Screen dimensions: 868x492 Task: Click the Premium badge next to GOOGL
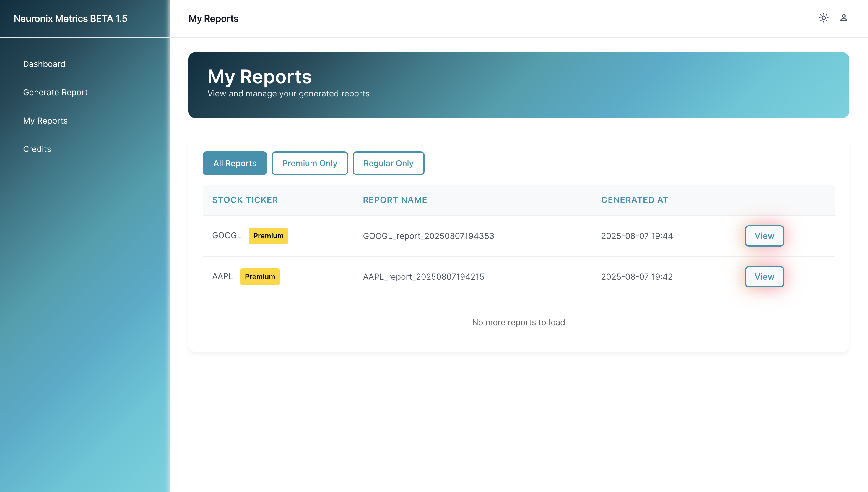(268, 236)
